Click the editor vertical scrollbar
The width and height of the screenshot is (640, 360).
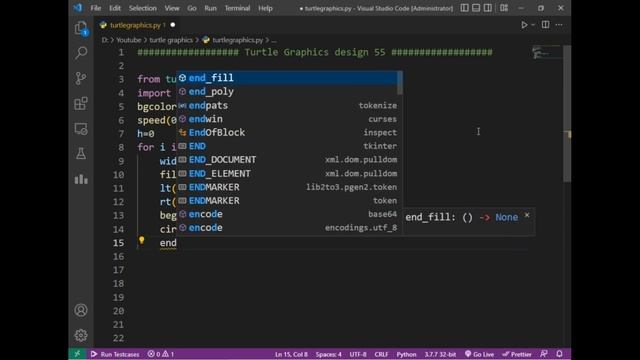point(567,113)
